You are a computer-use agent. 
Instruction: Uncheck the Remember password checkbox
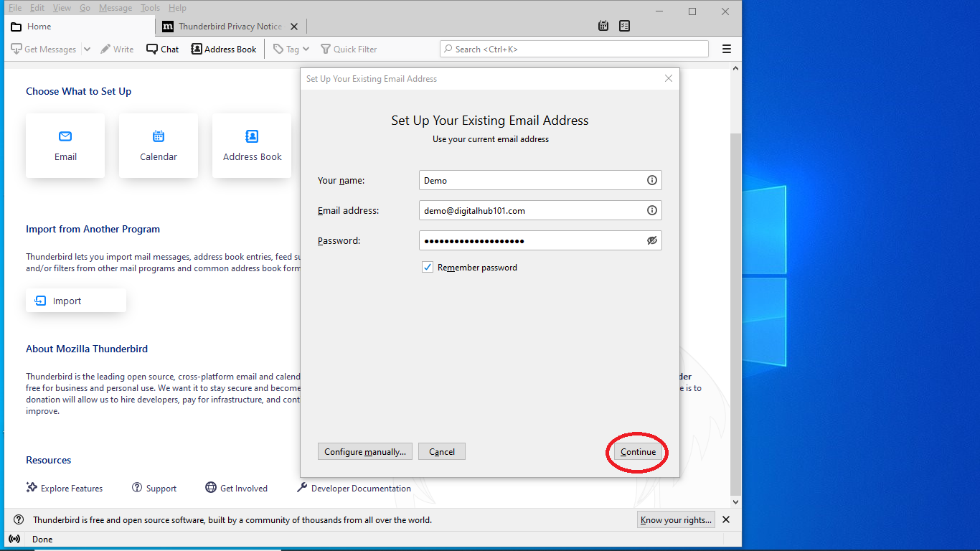click(x=428, y=267)
